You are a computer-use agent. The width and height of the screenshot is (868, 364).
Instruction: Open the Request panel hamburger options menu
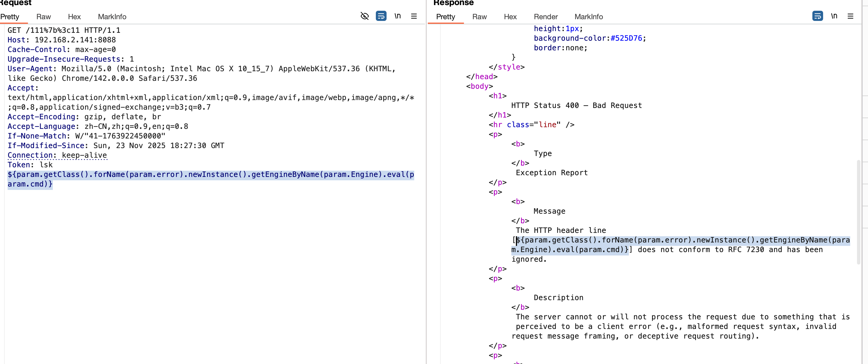pyautogui.click(x=414, y=16)
